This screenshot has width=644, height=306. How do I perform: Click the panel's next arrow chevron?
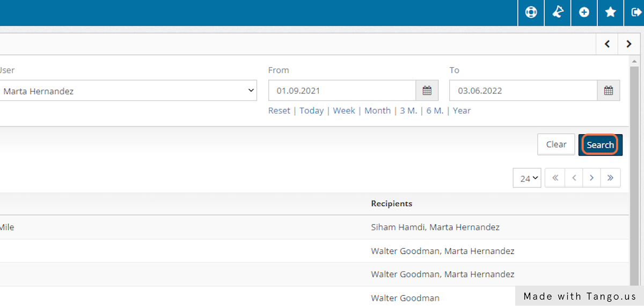pyautogui.click(x=628, y=44)
